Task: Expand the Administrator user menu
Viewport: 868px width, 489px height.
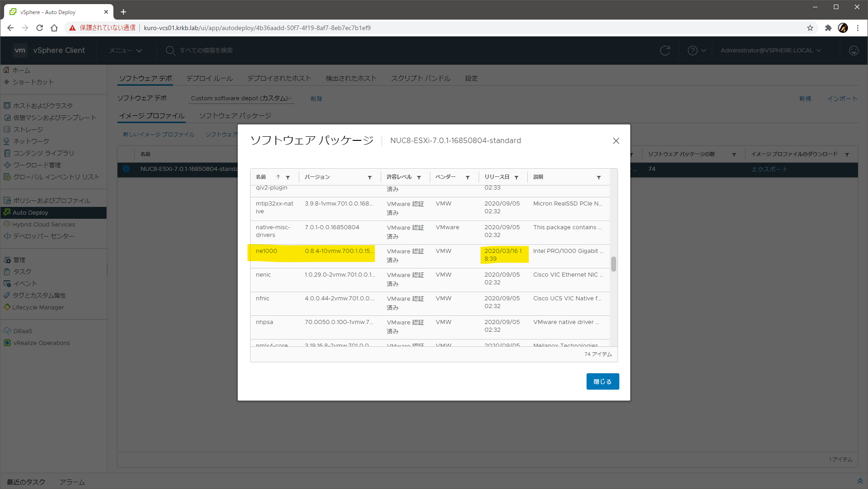Action: click(771, 51)
